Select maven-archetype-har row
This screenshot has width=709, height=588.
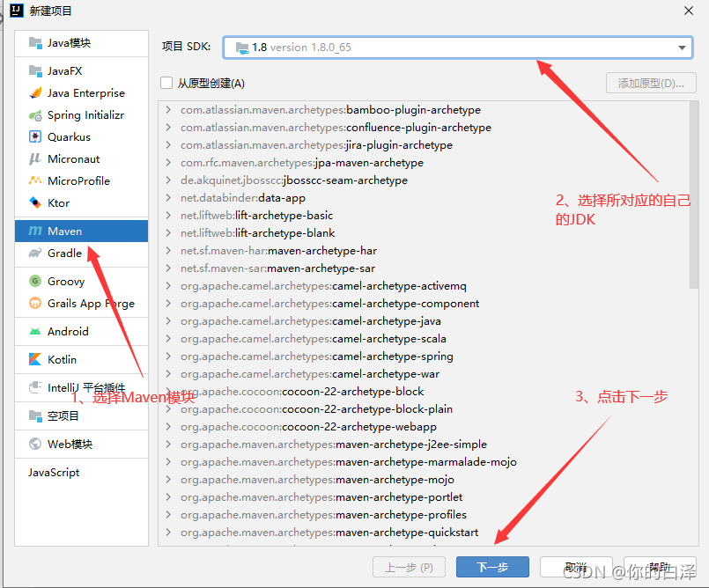[424, 250]
